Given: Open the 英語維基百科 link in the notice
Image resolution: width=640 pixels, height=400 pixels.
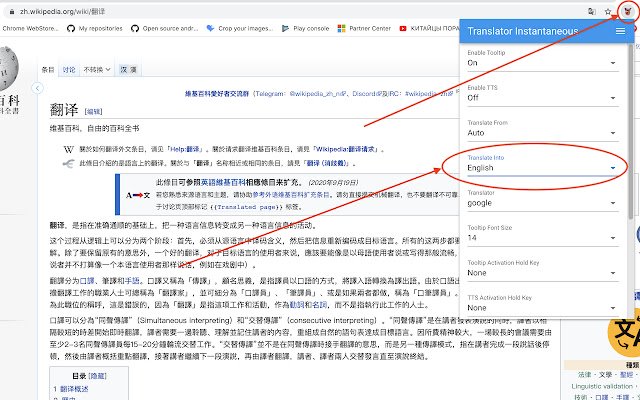Looking at the screenshot, I should pyautogui.click(x=223, y=182).
